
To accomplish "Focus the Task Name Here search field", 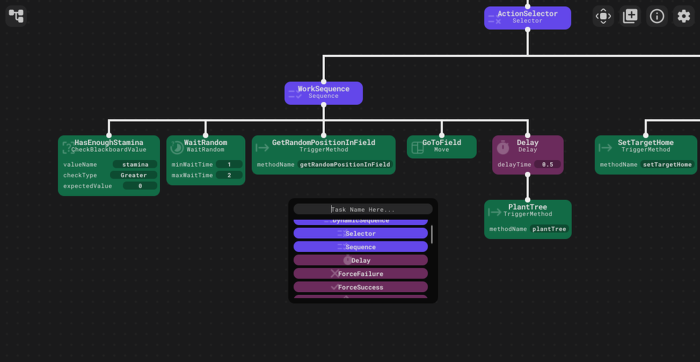I will point(363,209).
